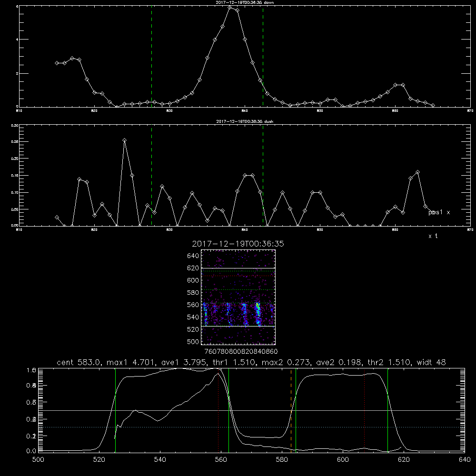Click the left green dashed line in dusk plot
The height and width of the screenshot is (476, 476).
click(151, 175)
